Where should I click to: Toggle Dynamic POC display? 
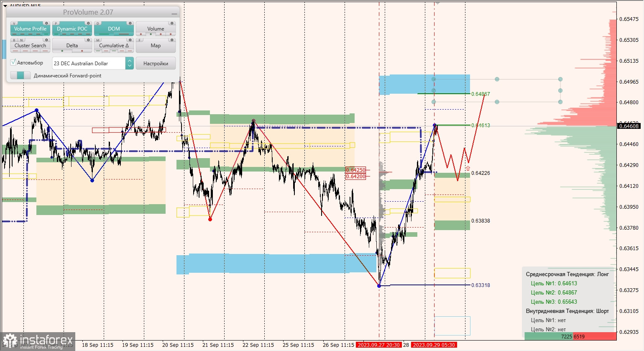click(72, 29)
